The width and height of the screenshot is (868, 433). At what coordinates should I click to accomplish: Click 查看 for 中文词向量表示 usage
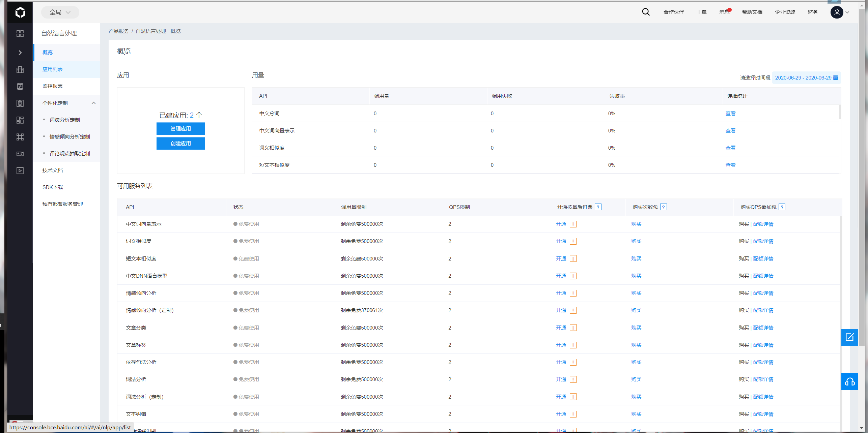coord(730,131)
